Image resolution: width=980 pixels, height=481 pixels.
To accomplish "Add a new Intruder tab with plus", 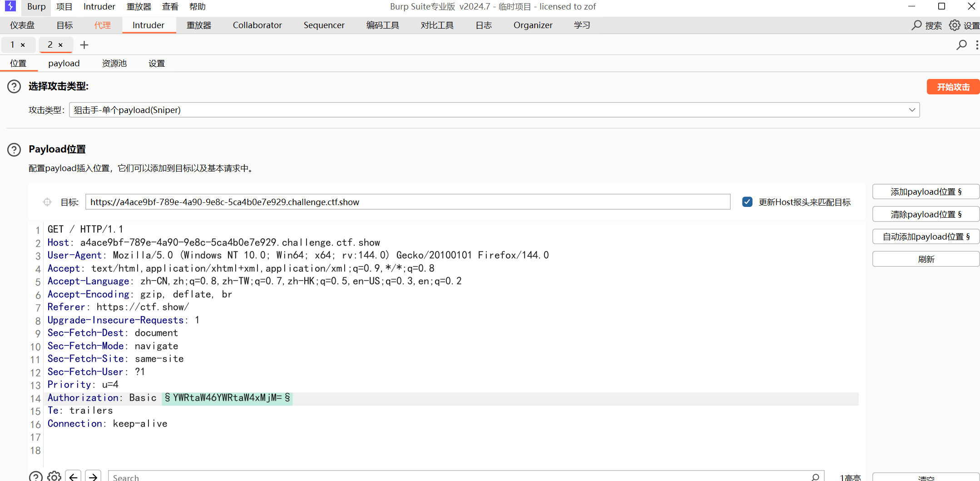I will coord(84,45).
